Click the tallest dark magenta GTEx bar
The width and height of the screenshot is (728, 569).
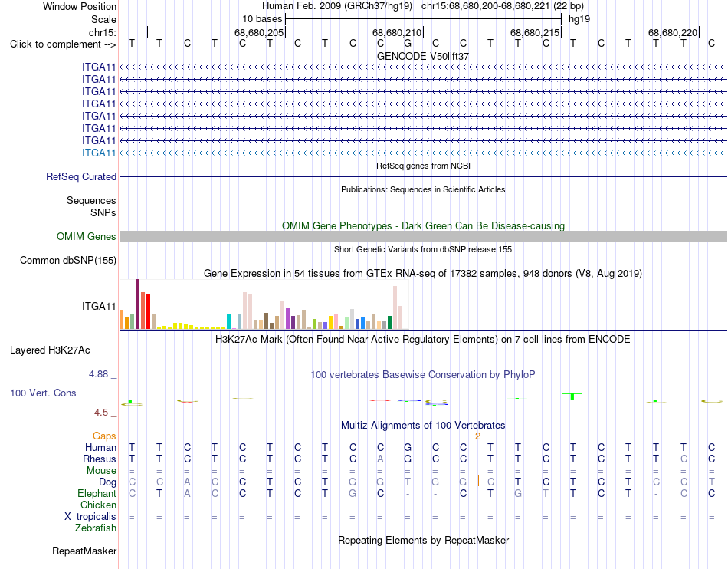coord(137,304)
